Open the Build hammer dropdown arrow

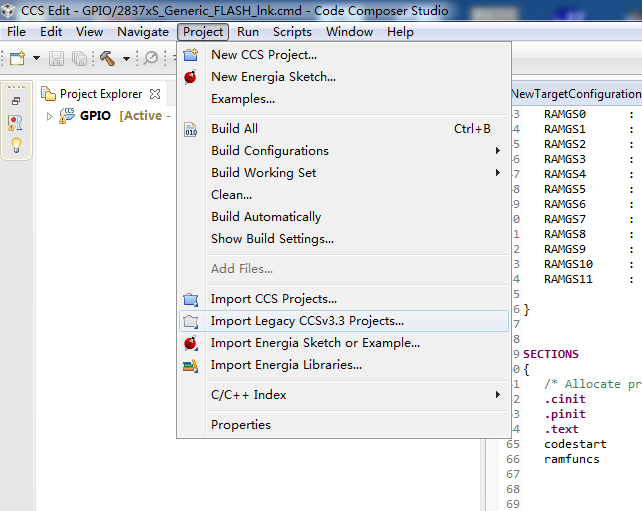(127, 59)
